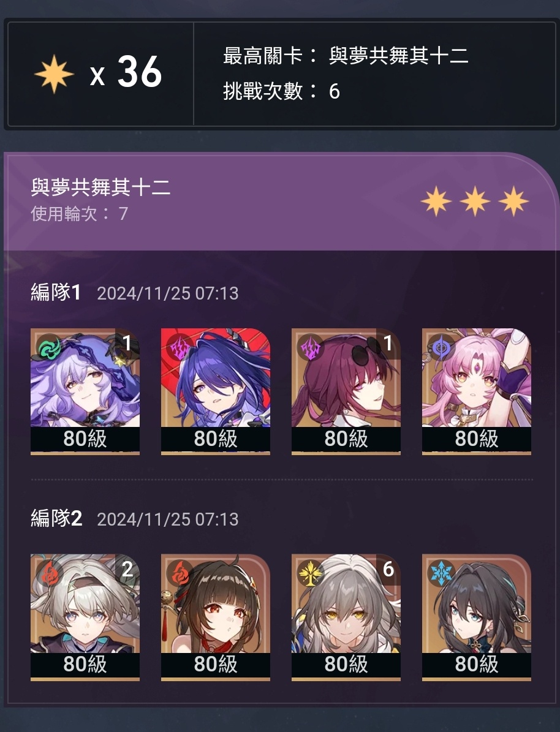Click the Fire icon on brown-haired character
This screenshot has height=732, width=560.
tap(180, 574)
